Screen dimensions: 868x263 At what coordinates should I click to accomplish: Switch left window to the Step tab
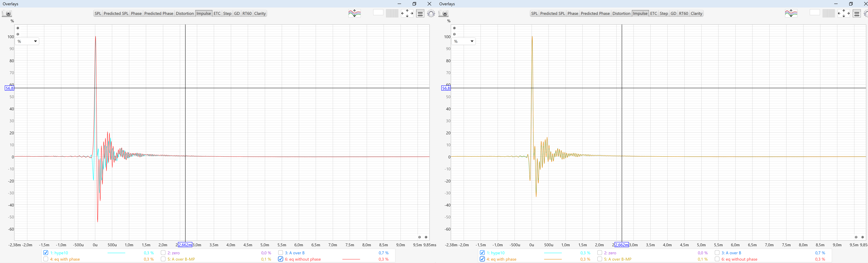click(x=227, y=13)
